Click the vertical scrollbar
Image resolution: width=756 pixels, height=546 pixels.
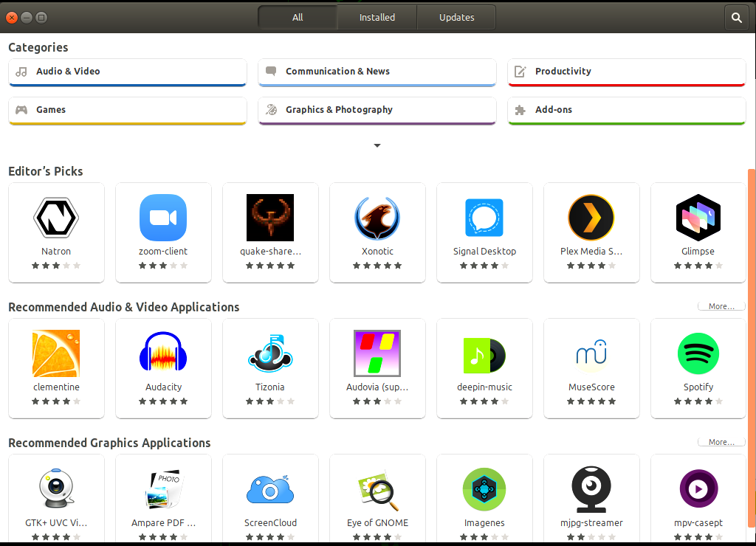[x=751, y=348]
